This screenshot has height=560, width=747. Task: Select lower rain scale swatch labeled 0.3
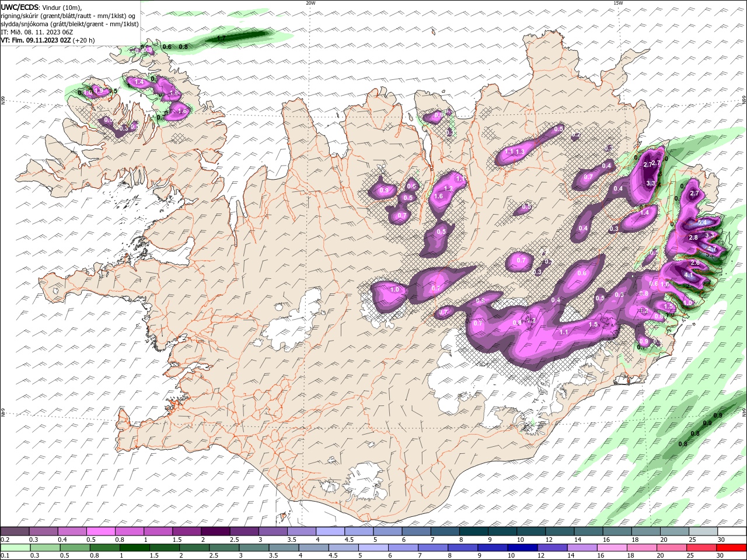(45, 548)
